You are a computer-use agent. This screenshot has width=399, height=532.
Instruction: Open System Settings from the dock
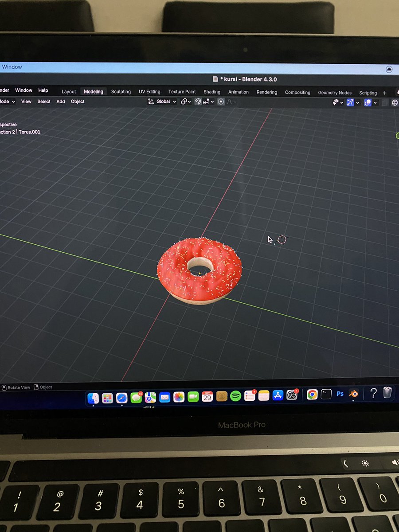pyautogui.click(x=292, y=395)
